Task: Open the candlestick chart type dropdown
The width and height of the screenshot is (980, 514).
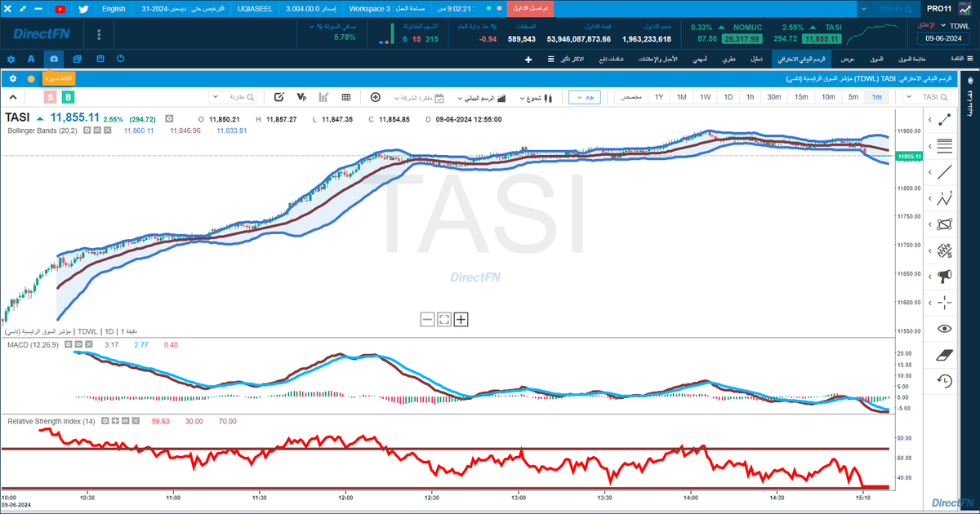Action: pyautogui.click(x=537, y=97)
